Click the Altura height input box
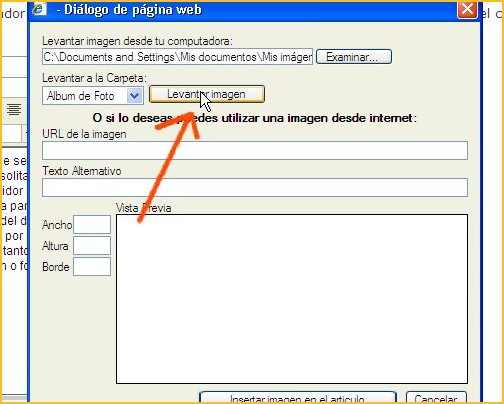 pos(92,245)
